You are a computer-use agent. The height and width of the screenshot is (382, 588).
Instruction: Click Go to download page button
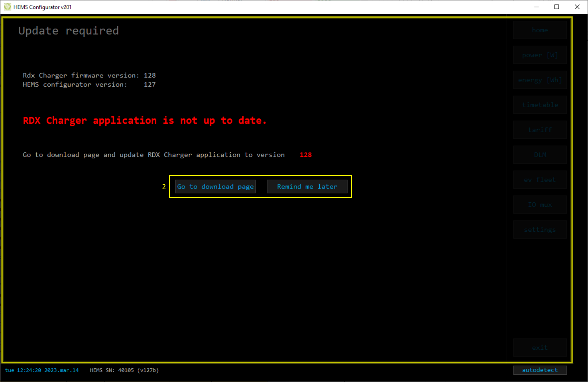(215, 187)
